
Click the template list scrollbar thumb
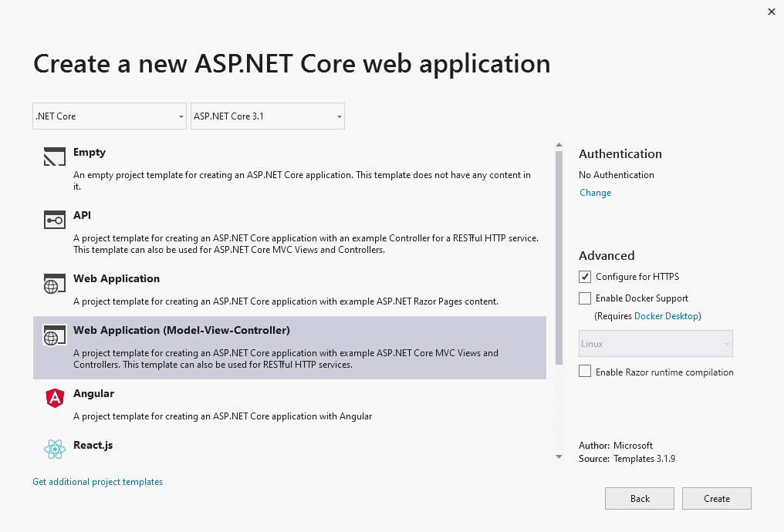[x=559, y=258]
